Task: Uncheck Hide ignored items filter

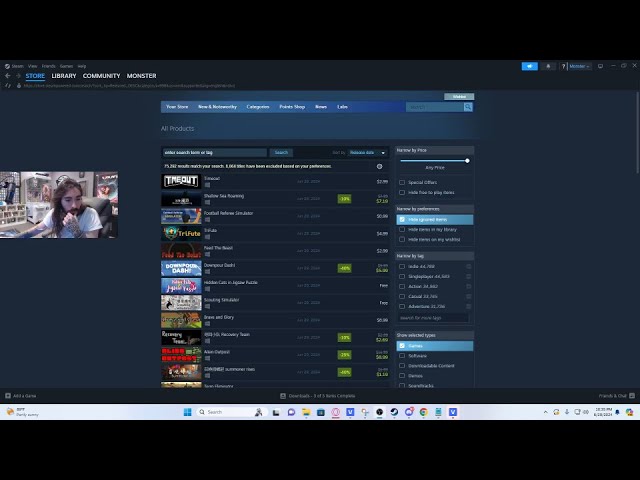Action: point(402,219)
